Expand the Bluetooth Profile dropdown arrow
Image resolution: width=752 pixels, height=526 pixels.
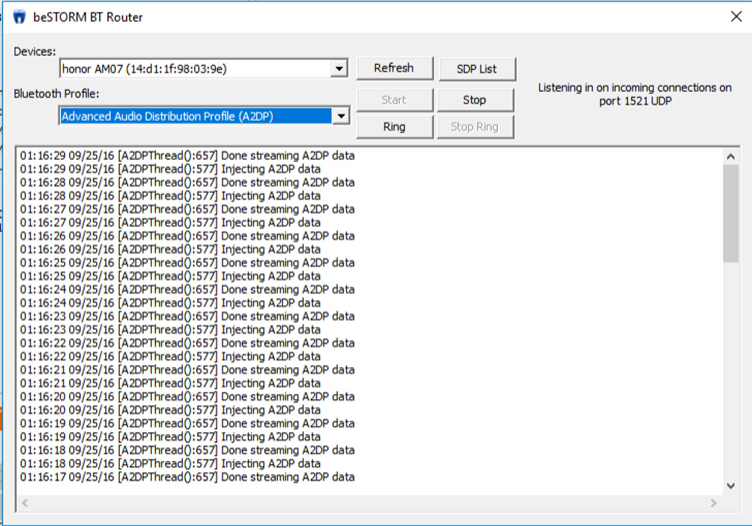pyautogui.click(x=340, y=116)
